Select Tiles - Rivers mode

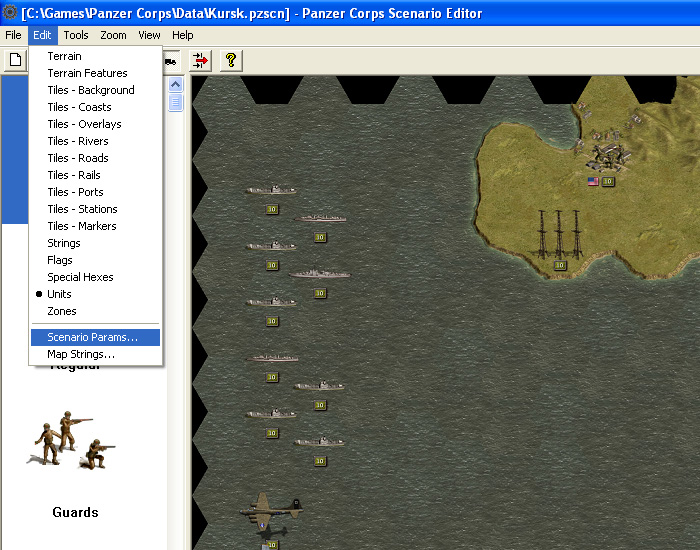click(x=96, y=141)
